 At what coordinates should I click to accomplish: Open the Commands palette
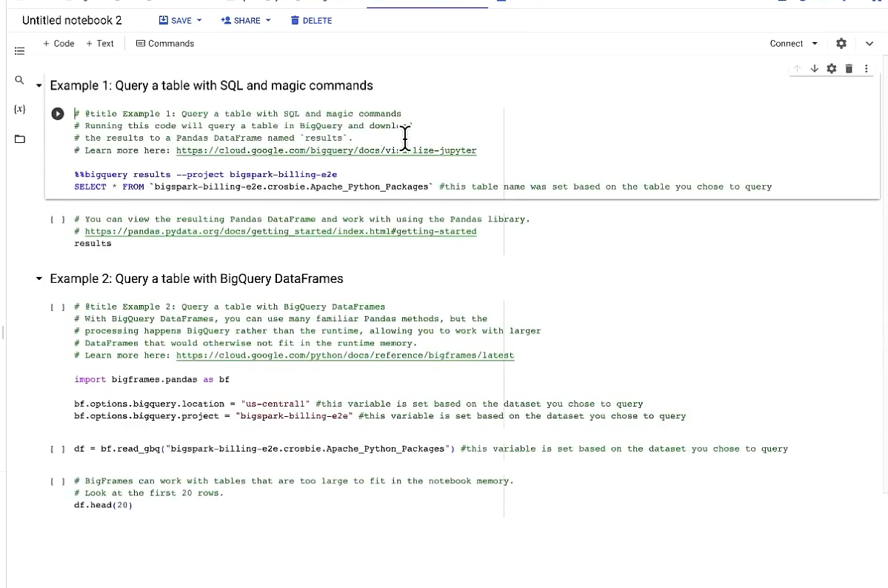[165, 43]
